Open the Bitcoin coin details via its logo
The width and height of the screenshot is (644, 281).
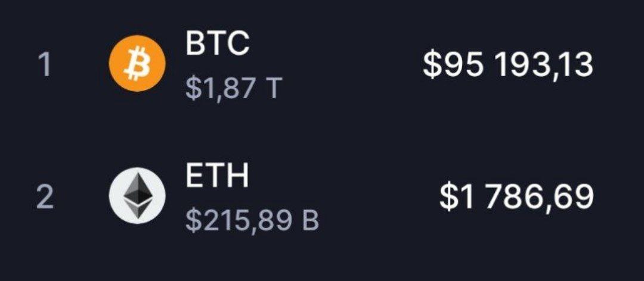(x=137, y=63)
